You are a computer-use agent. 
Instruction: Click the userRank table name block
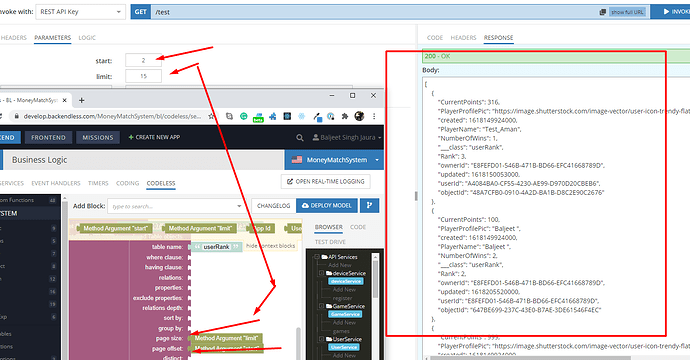tap(217, 247)
